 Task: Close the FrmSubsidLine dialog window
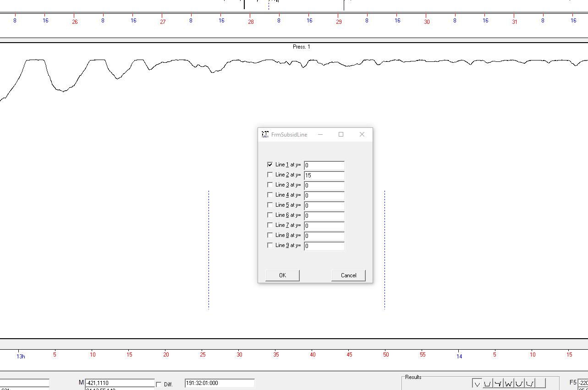[362, 134]
